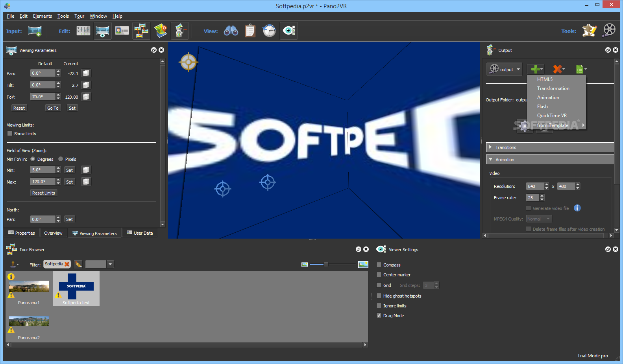Toggle Hide ghost hotspots checkbox
Image resolution: width=623 pixels, height=364 pixels.
[x=379, y=296]
